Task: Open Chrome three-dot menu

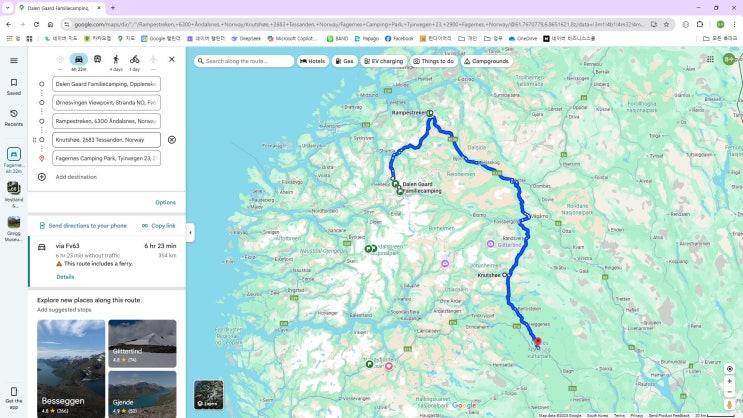Action: click(x=734, y=24)
